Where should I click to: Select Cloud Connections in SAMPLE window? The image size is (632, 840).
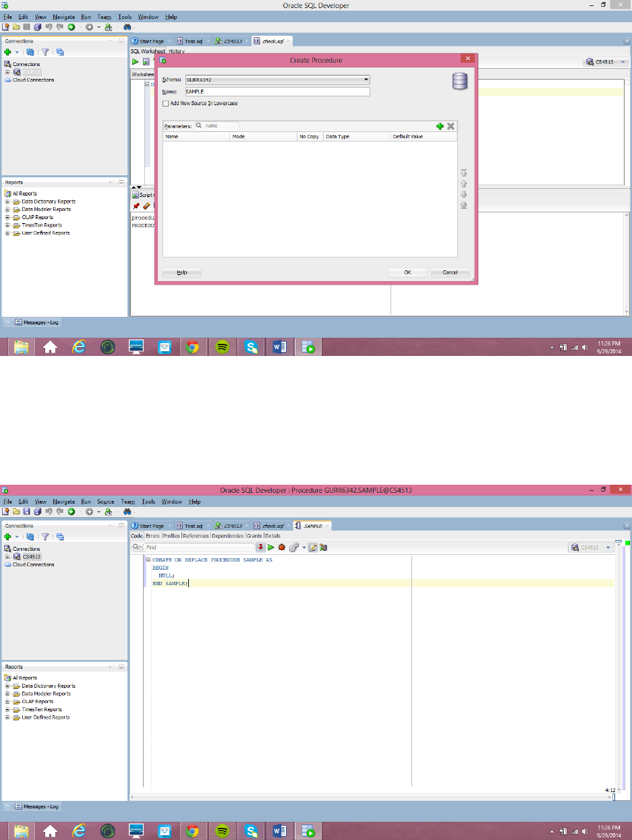[x=33, y=564]
